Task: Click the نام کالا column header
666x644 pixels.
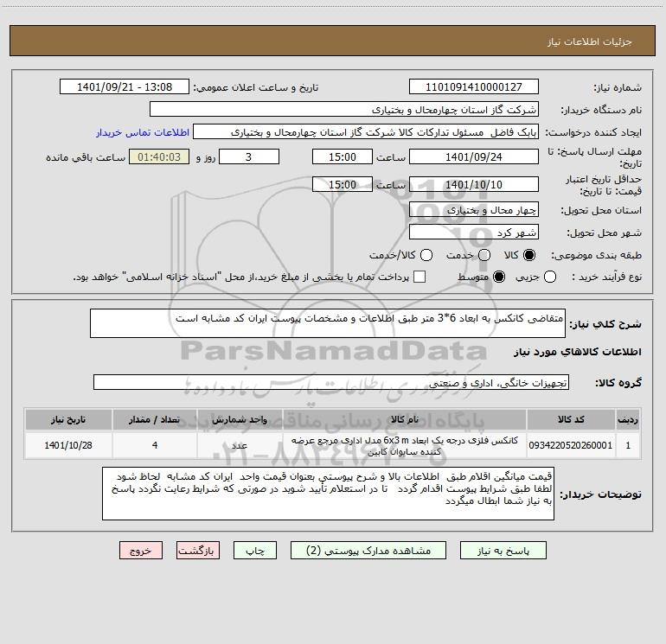Action: pos(405,419)
